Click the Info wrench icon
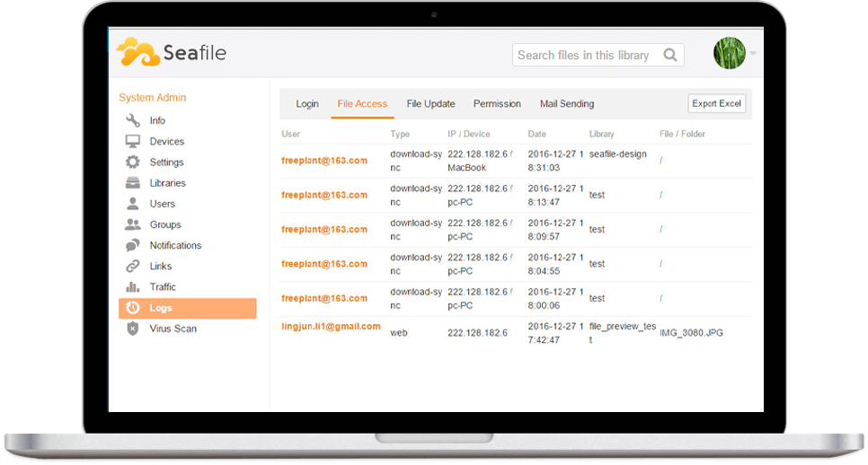 tap(133, 120)
